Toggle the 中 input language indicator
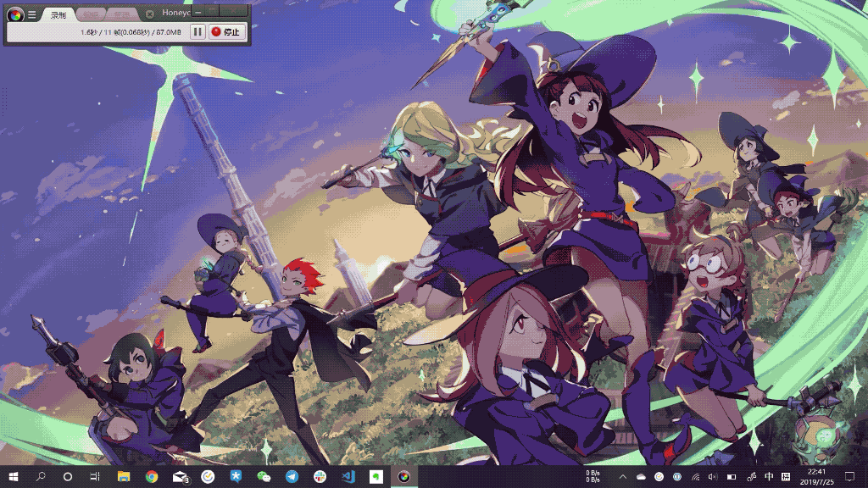 coord(769,476)
